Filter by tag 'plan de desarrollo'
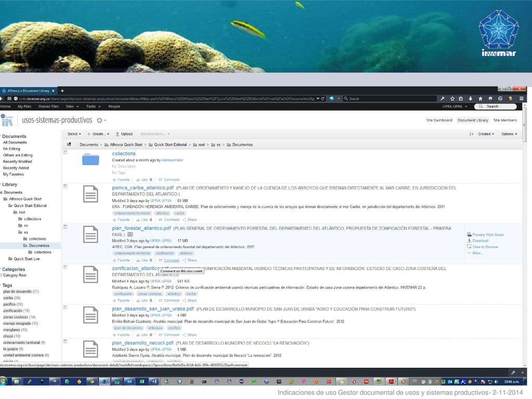 17,292
